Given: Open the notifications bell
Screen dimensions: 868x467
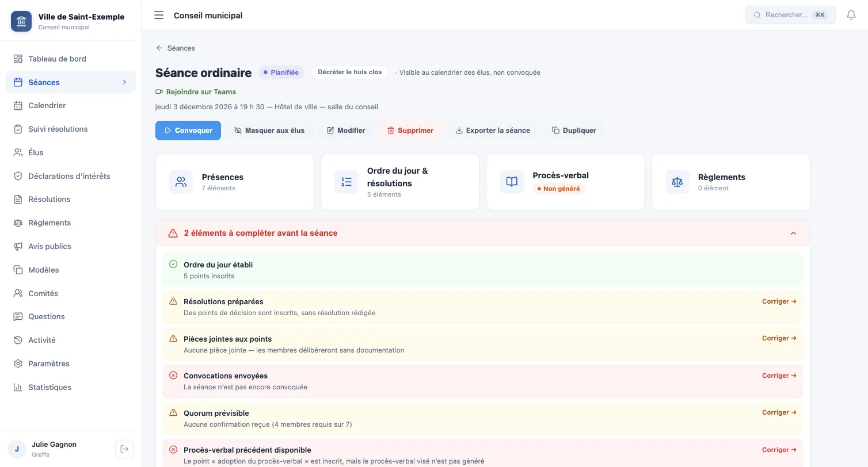Looking at the screenshot, I should (851, 15).
